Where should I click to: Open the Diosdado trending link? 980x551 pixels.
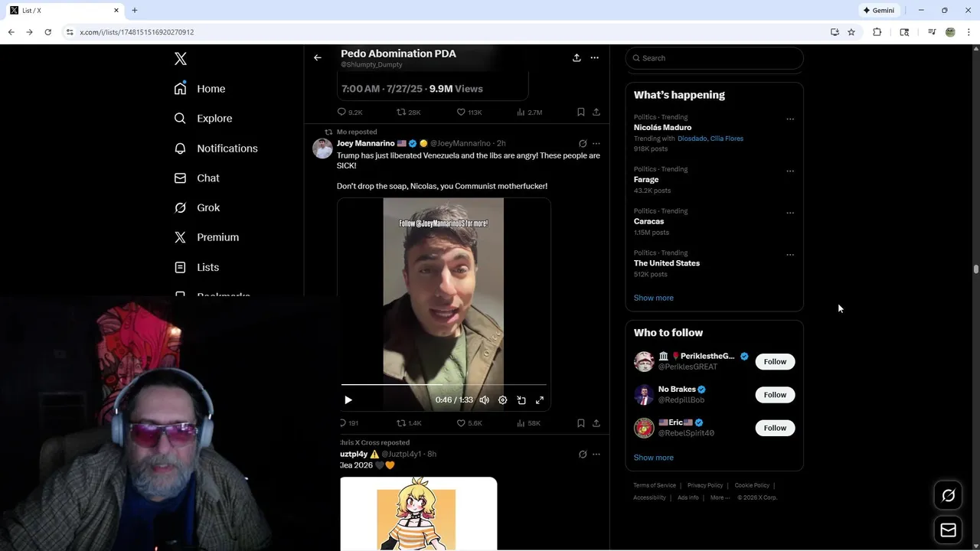tap(691, 139)
